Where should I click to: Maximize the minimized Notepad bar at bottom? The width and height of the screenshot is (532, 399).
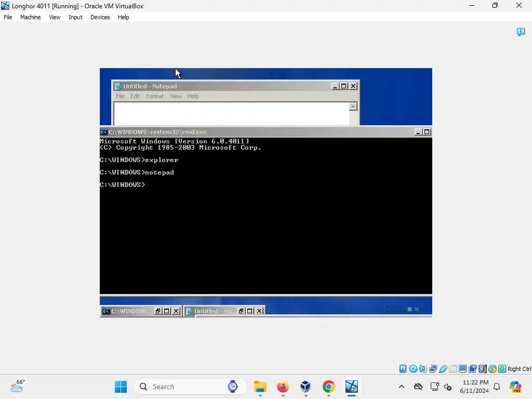click(250, 311)
